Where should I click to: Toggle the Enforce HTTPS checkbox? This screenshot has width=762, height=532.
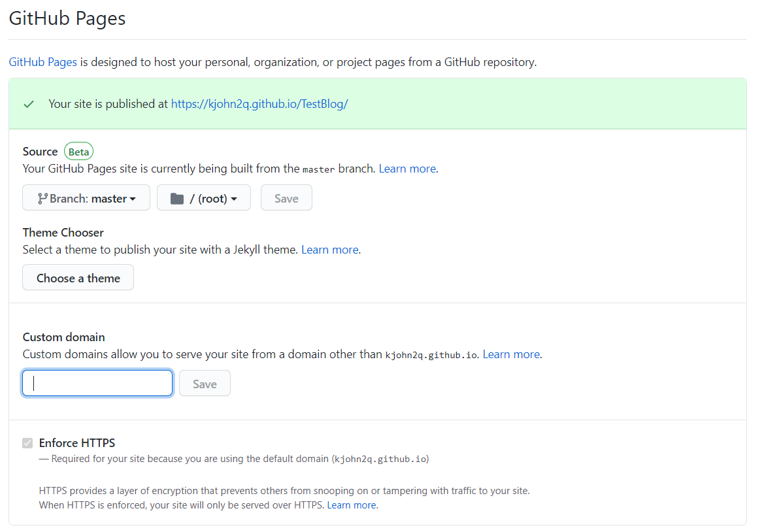27,443
